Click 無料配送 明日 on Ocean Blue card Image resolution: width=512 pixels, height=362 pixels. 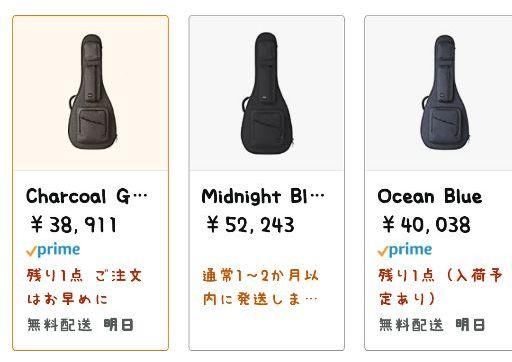[x=432, y=325]
